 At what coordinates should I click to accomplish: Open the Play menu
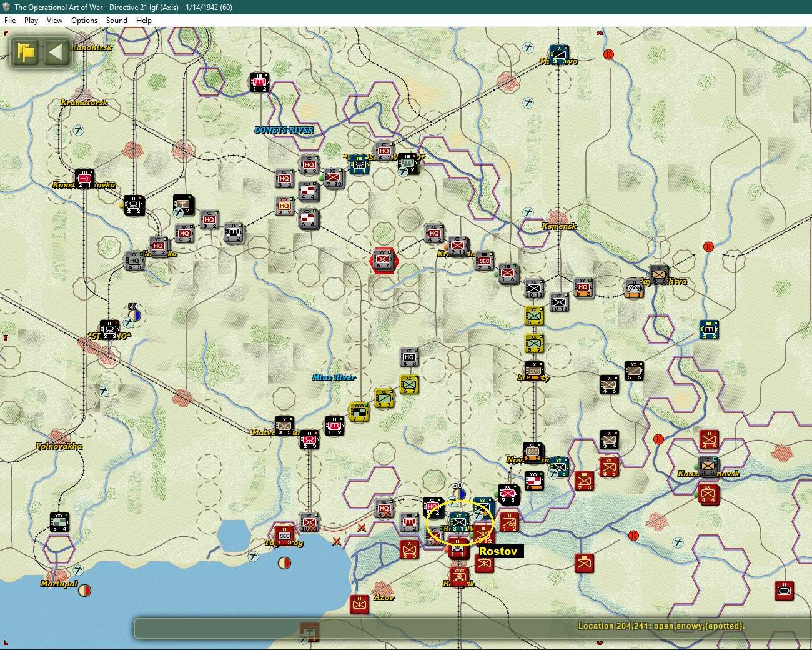point(31,21)
